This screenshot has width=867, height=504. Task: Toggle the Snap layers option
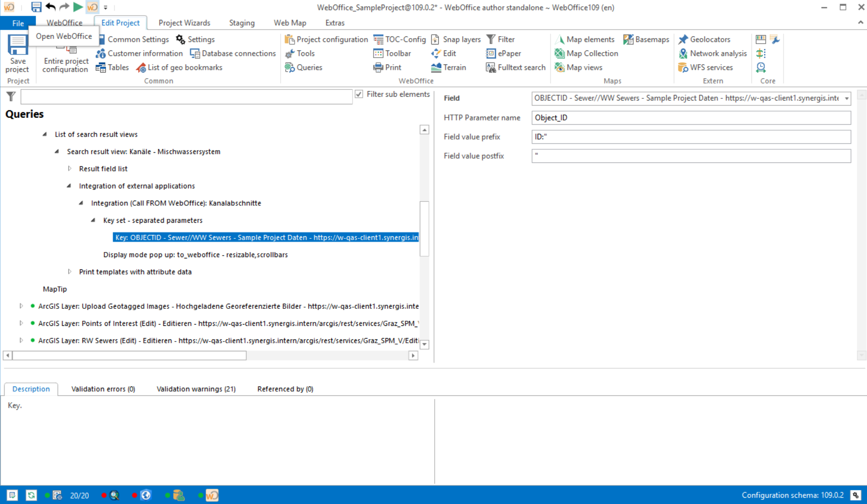tap(456, 39)
